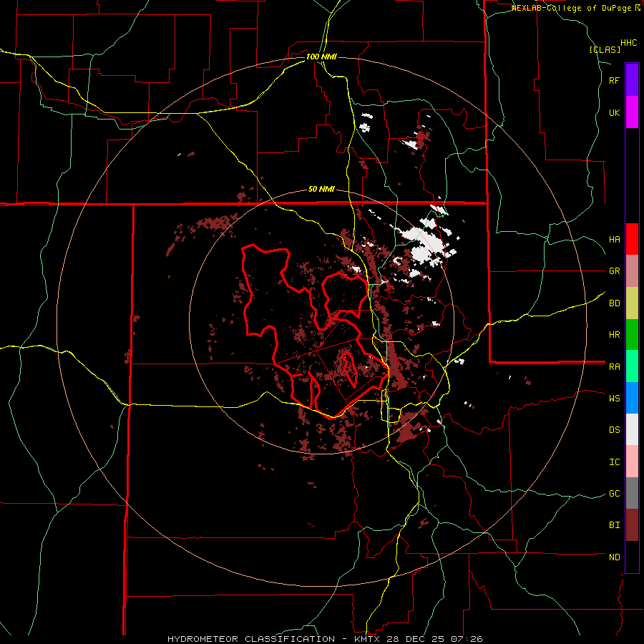Click the "DS" legend text label
This screenshot has width=644, height=644.
point(615,430)
